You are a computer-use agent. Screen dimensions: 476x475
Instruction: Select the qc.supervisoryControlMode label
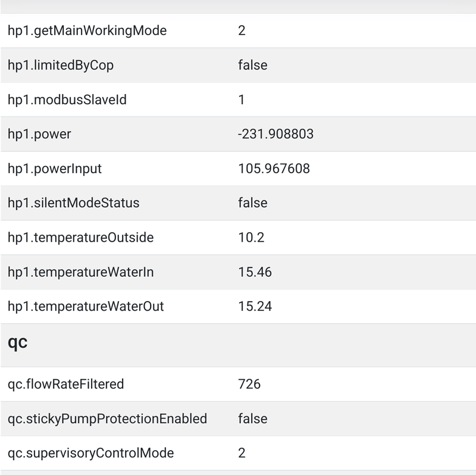coord(91,453)
